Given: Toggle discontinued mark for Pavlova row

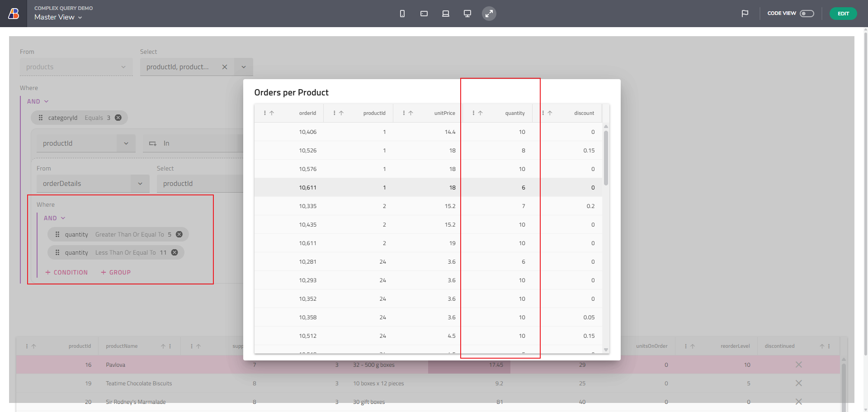Looking at the screenshot, I should click(798, 365).
